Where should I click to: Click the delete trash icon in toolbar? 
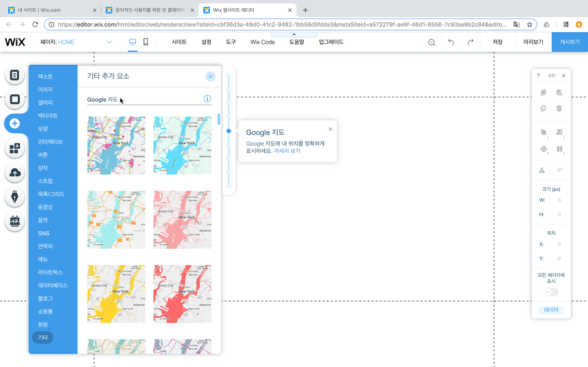(559, 109)
